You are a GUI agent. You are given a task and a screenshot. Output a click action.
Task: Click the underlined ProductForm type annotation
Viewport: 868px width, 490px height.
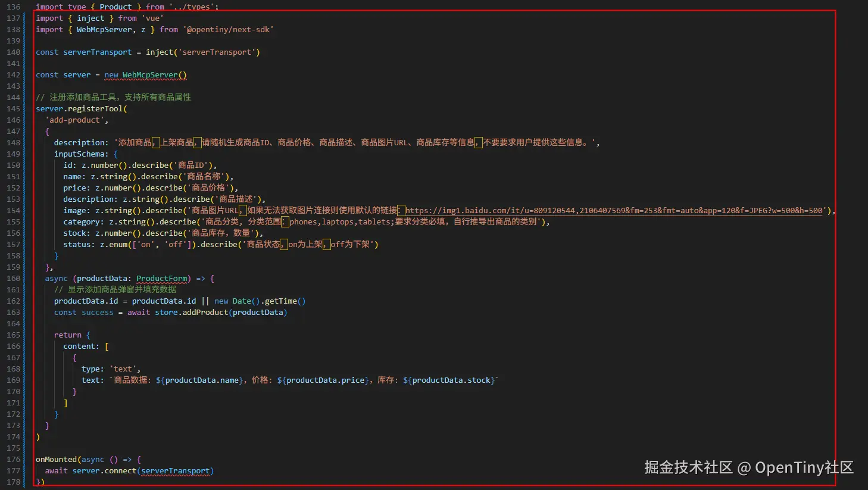click(162, 279)
